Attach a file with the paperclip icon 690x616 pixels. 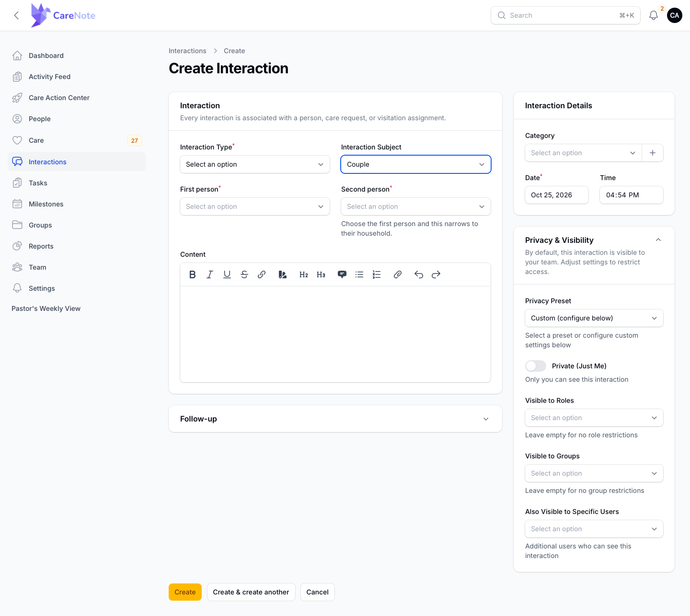pos(398,274)
